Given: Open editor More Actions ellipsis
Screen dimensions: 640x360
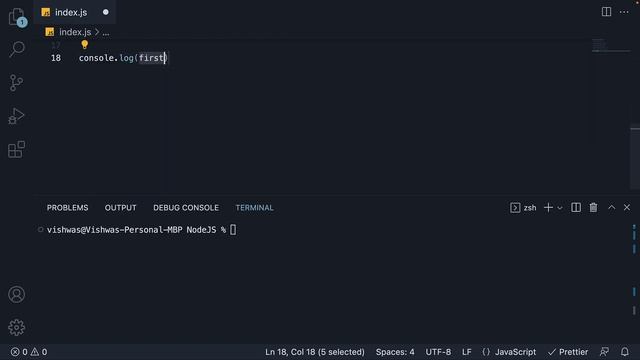Looking at the screenshot, I should point(624,12).
